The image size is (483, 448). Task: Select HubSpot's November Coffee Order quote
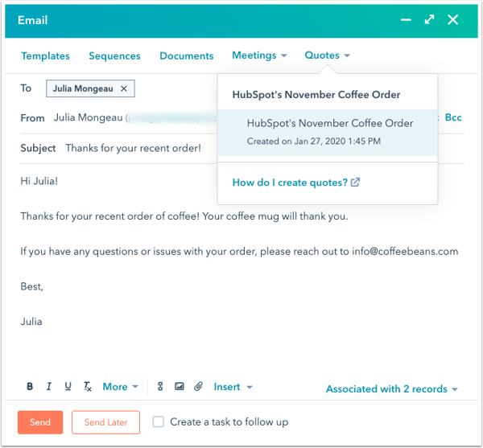coord(329,132)
